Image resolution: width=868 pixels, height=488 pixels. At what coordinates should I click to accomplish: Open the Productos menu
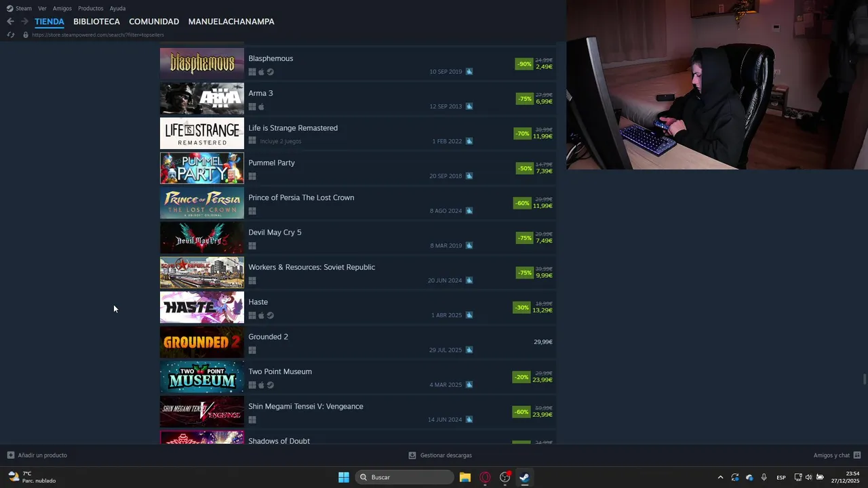(x=91, y=9)
